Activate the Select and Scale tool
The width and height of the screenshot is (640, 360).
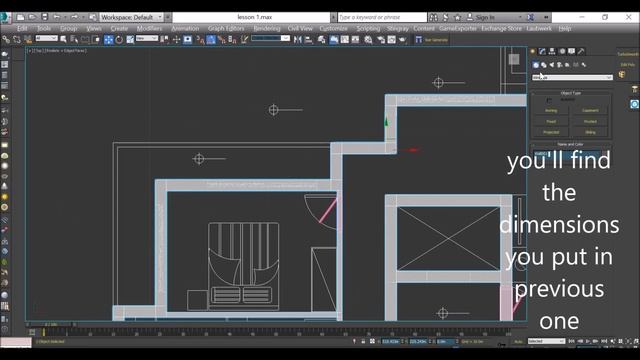[x=130, y=39]
